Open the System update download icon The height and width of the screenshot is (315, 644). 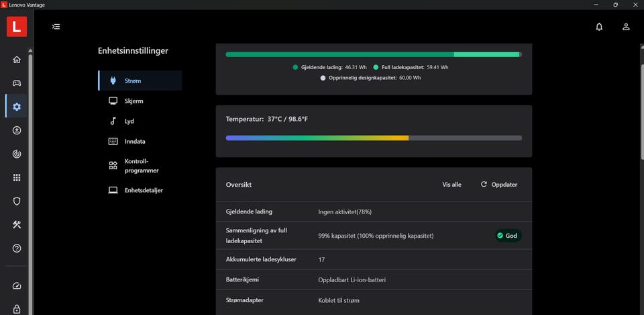[16, 130]
